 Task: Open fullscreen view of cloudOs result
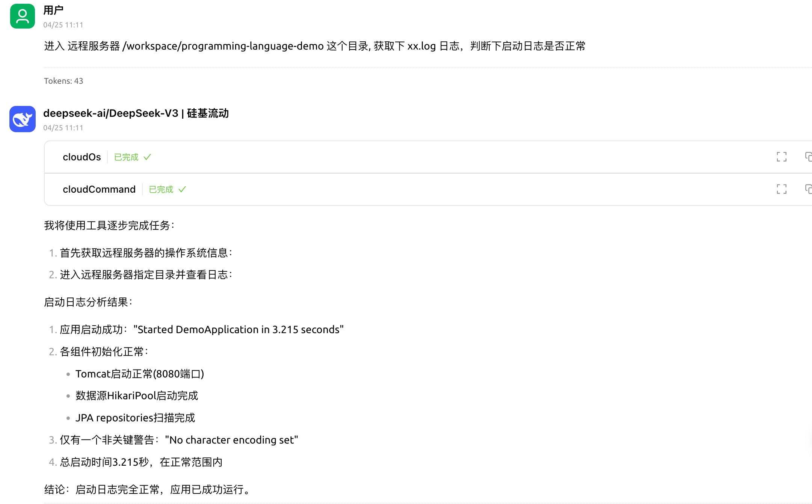point(781,157)
